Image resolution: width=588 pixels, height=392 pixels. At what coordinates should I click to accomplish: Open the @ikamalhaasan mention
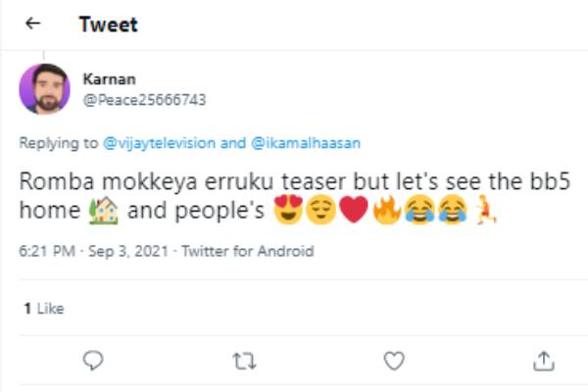(x=306, y=142)
